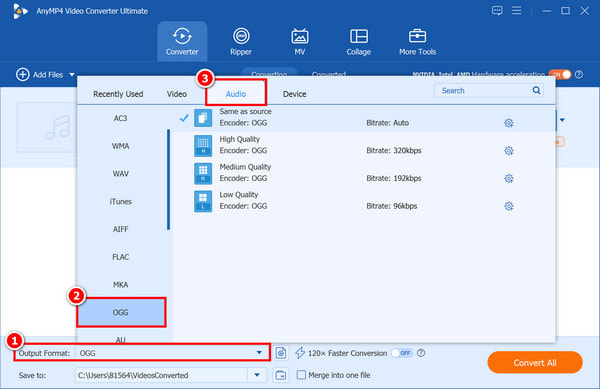Expand the file format dropdown arrow at right

pos(562,120)
